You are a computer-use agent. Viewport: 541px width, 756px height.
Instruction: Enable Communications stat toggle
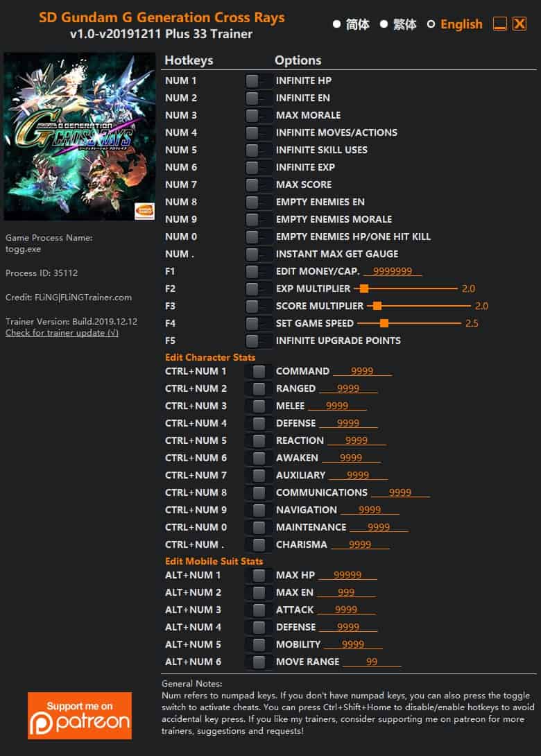[x=259, y=492]
